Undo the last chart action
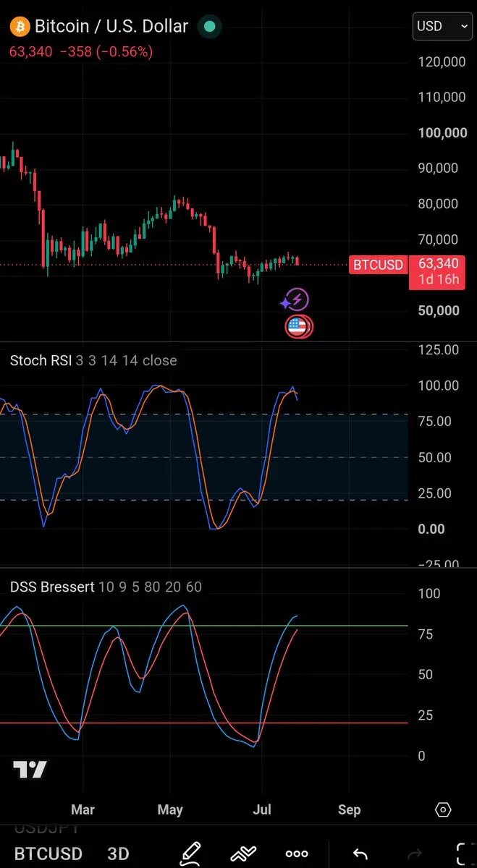The width and height of the screenshot is (477, 868). (360, 854)
